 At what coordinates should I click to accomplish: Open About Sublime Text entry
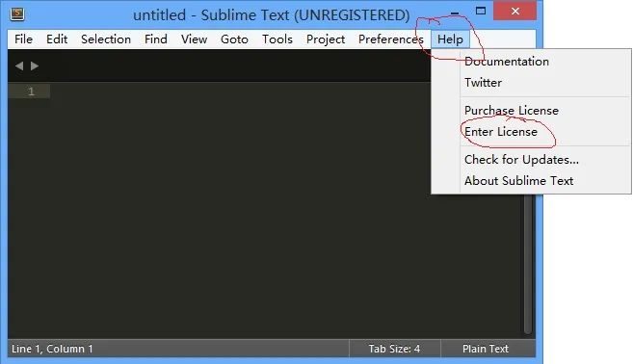click(x=531, y=181)
